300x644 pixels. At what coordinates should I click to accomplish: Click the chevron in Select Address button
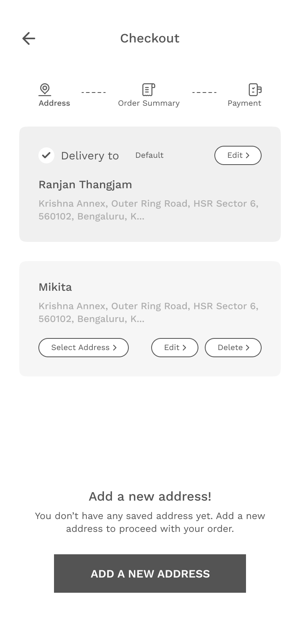click(x=115, y=348)
